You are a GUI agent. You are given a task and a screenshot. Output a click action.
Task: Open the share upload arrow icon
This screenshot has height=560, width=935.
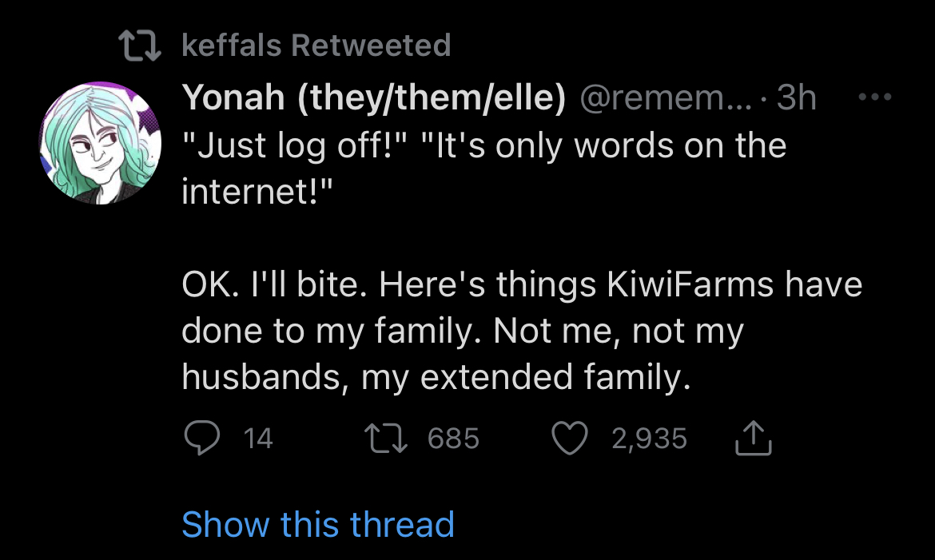[753, 438]
